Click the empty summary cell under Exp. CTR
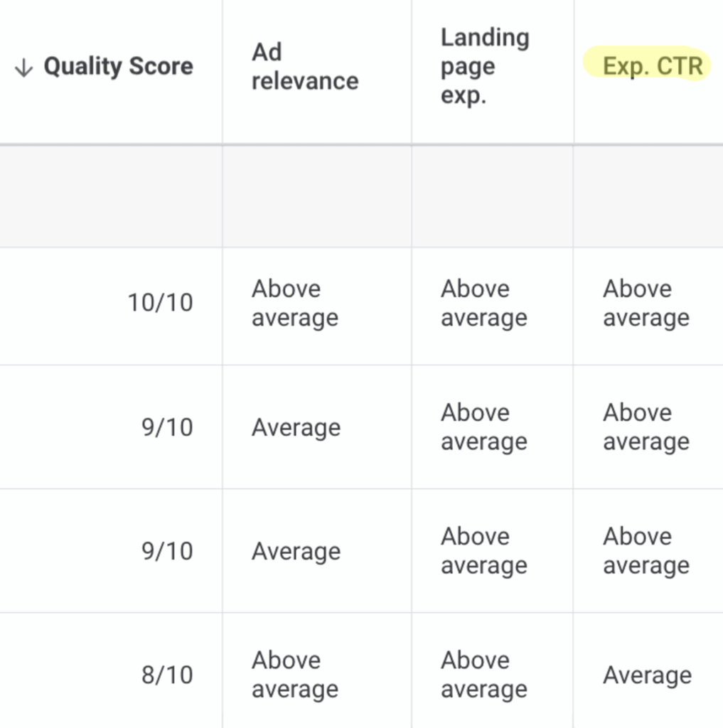Viewport: 723px width, 728px height. coord(647,193)
